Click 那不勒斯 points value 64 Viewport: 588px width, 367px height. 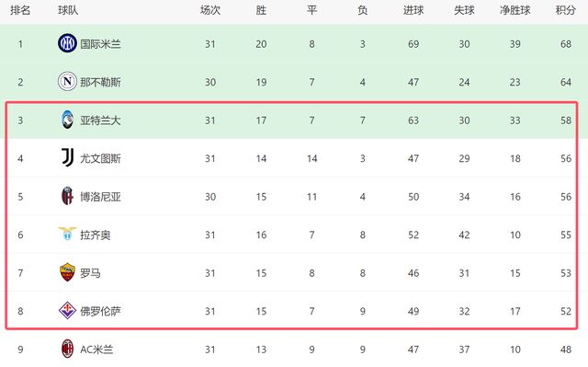(566, 82)
